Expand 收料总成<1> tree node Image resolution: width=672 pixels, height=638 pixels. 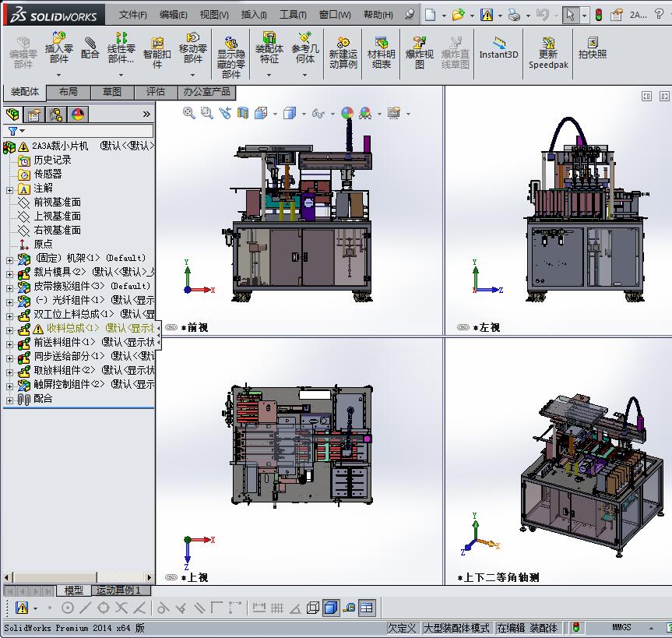click(x=9, y=330)
